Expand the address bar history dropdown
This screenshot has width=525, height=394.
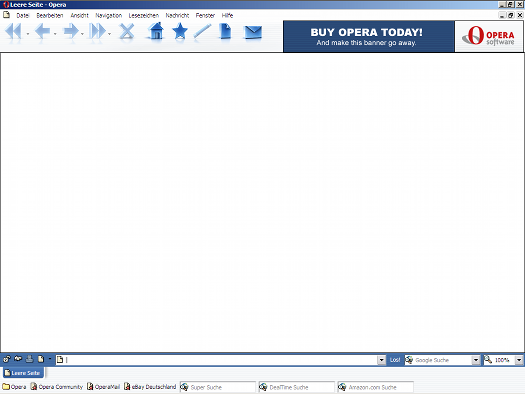pos(381,360)
